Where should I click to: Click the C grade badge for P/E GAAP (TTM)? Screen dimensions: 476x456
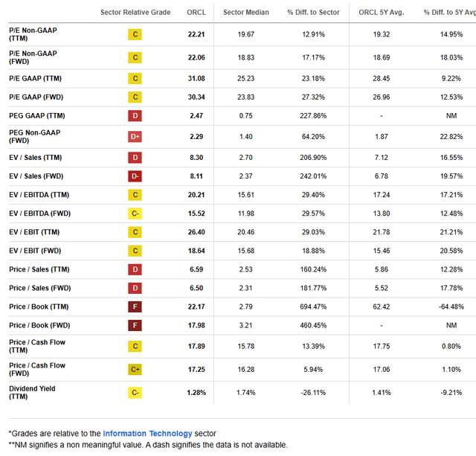click(135, 79)
